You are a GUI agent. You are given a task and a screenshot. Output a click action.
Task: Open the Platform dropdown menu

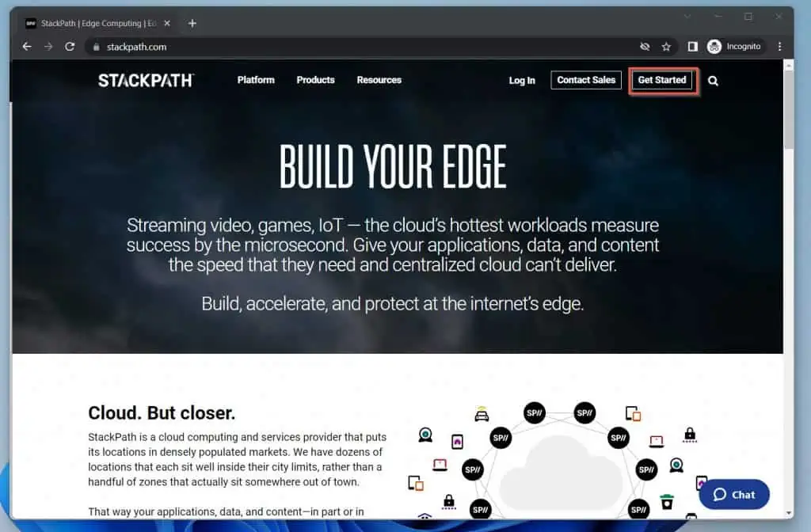pyautogui.click(x=255, y=80)
